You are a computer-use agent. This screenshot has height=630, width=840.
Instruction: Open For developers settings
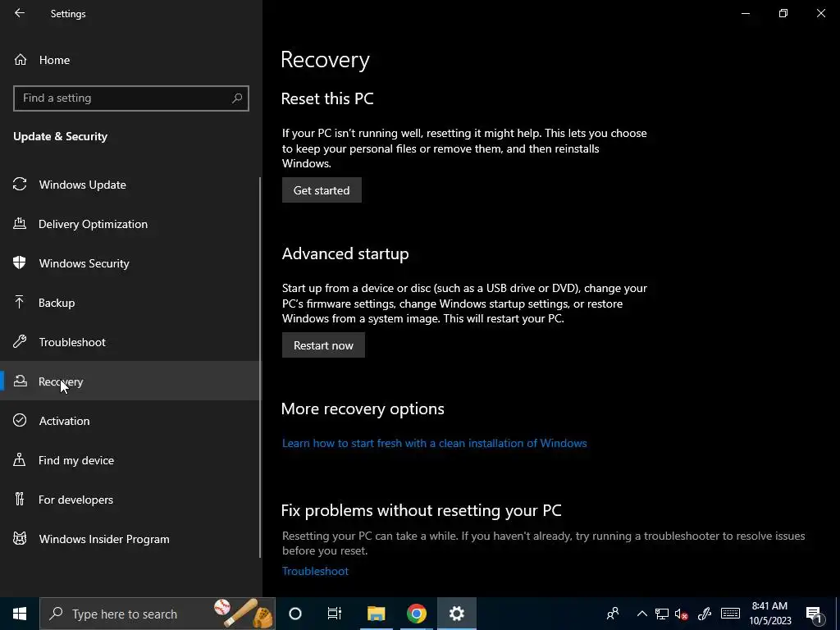pos(75,500)
